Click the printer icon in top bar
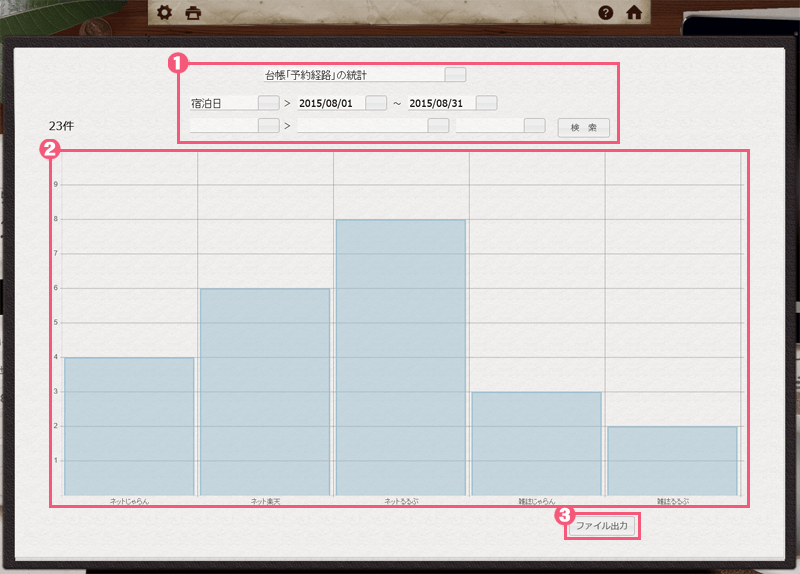The image size is (800, 574). [193, 13]
